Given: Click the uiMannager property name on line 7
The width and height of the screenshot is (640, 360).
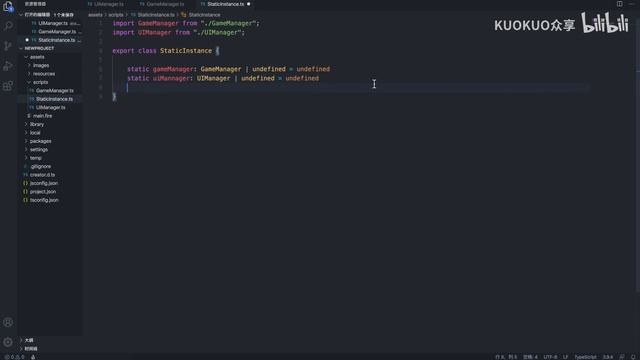Looking at the screenshot, I should pyautogui.click(x=171, y=78).
